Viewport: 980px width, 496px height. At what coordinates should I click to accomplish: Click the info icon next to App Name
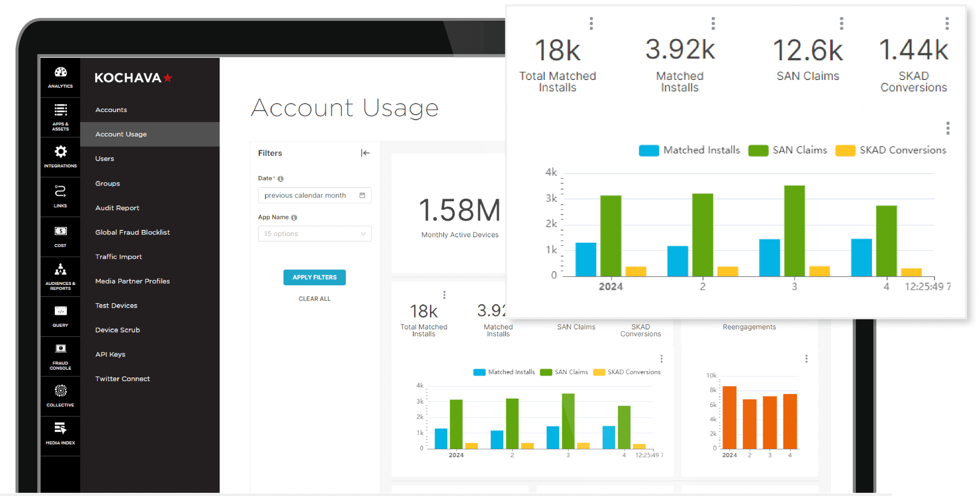tap(294, 218)
